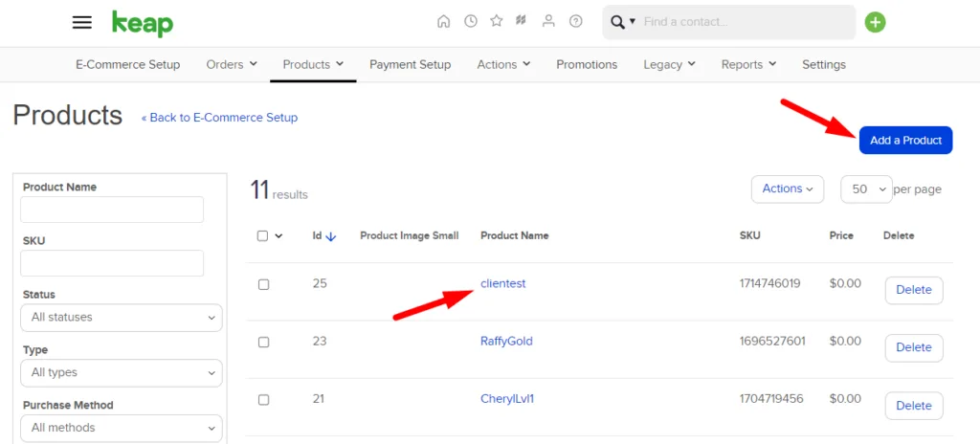
Task: Click the Price column header
Action: pos(841,235)
